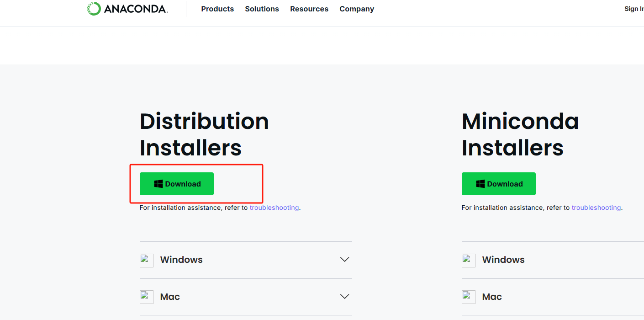Click the Anaconda logo in the header
Image resolution: width=644 pixels, height=320 pixels.
point(127,9)
